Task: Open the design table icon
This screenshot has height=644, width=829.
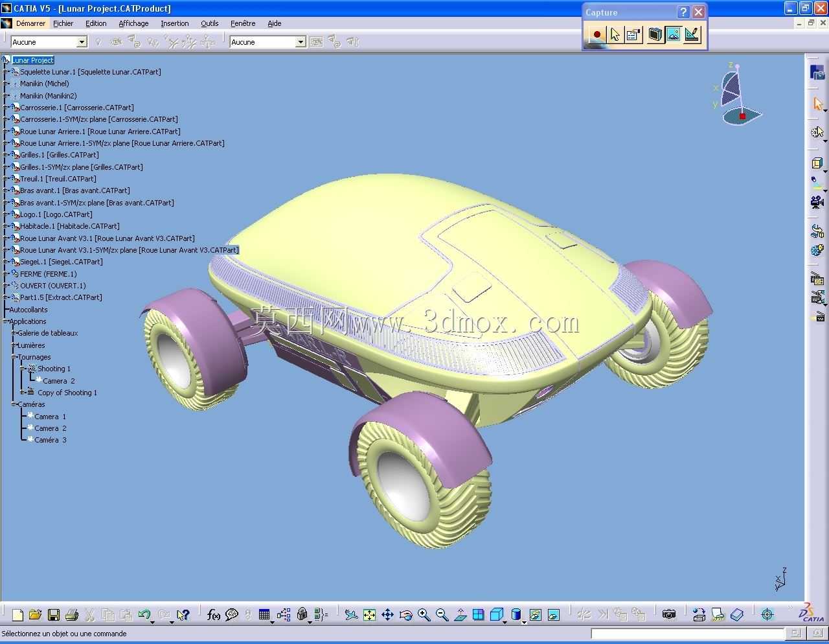Action: [264, 615]
